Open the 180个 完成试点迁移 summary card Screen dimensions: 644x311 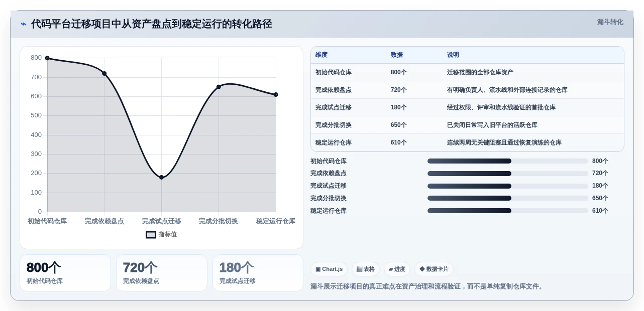point(258,273)
